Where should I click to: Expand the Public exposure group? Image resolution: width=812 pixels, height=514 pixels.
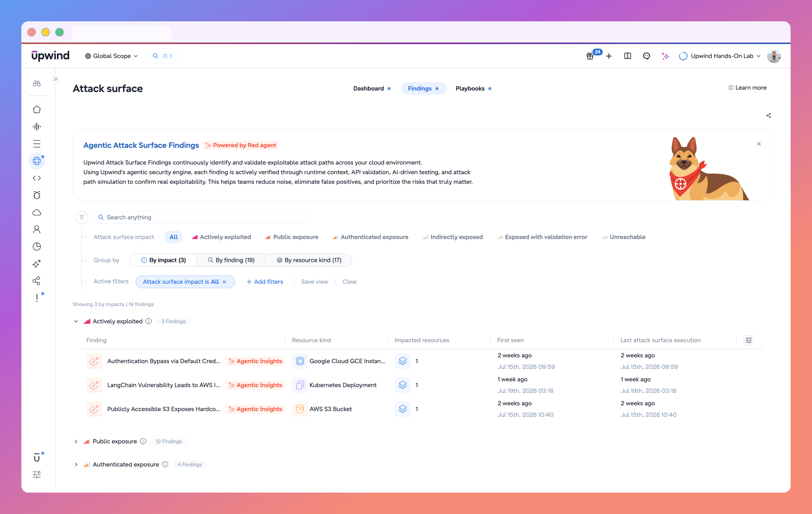point(76,441)
